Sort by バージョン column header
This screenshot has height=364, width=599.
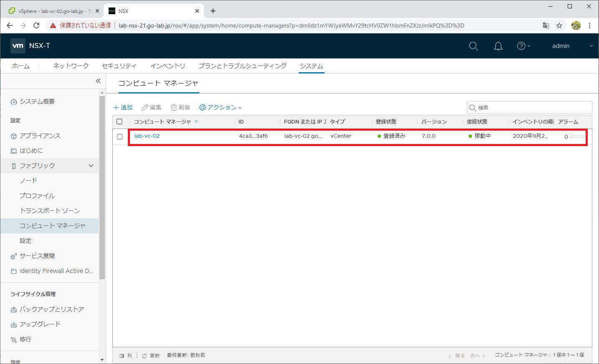[434, 122]
